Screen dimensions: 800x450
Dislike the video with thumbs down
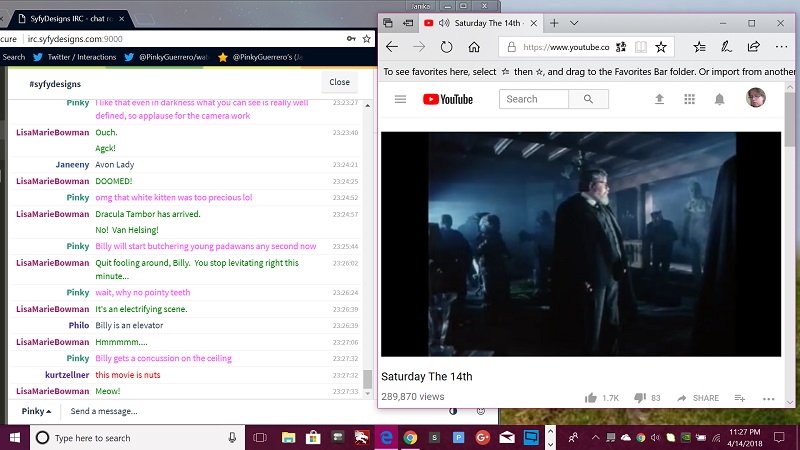tap(640, 398)
